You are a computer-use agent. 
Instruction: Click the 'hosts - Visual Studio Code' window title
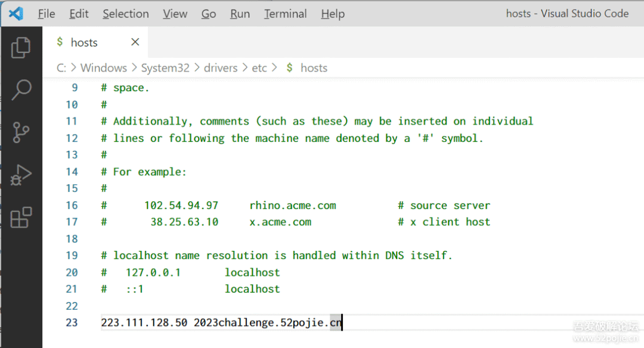(x=567, y=14)
